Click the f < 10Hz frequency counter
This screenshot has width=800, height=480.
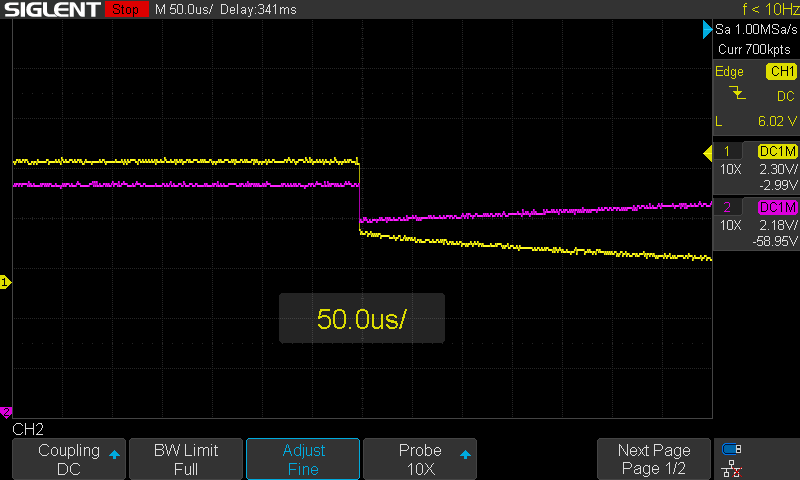coord(770,9)
